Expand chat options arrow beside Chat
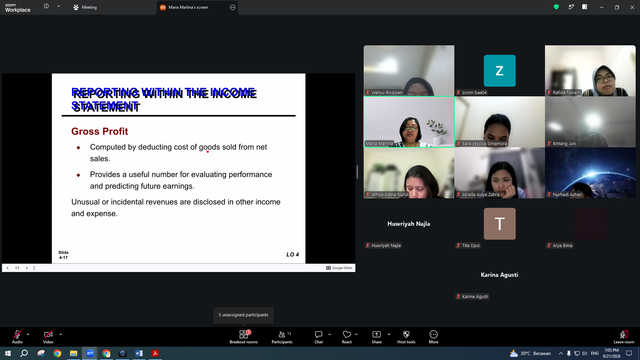640x360 pixels. tap(329, 335)
